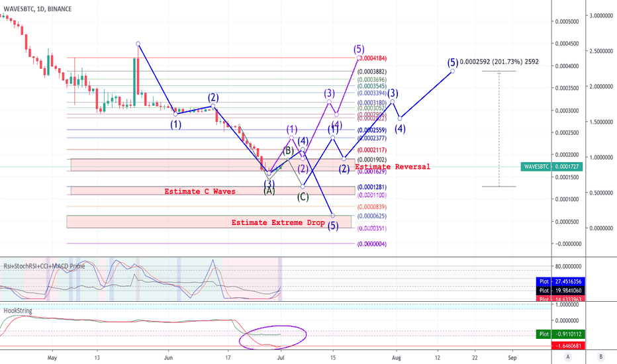Select the WAVESBTC 0.0001727 price label

coord(551,167)
